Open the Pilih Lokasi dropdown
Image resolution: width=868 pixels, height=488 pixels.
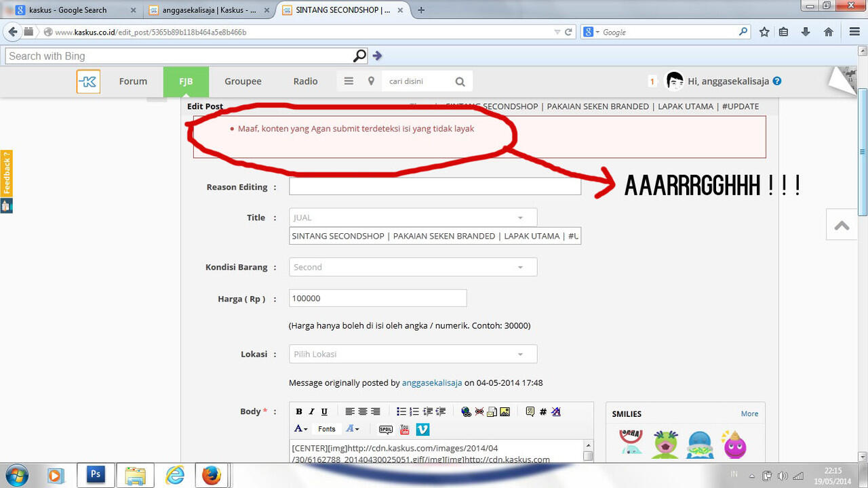coord(413,354)
